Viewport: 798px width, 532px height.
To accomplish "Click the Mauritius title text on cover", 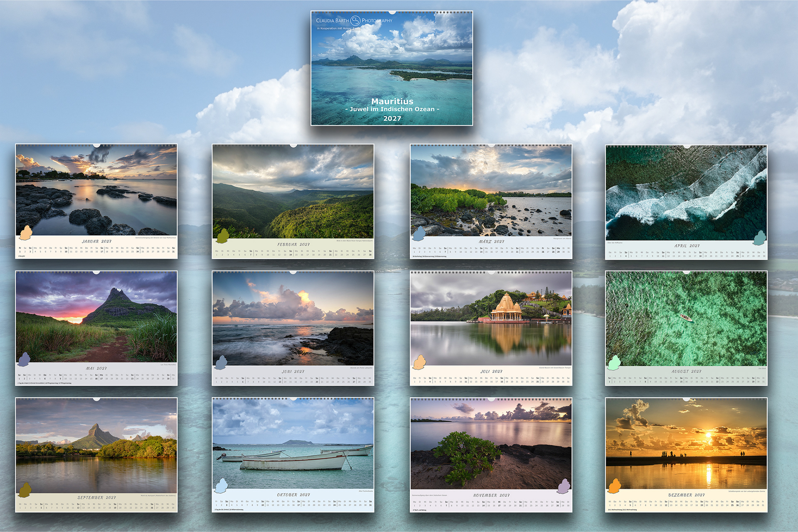I will pos(392,101).
